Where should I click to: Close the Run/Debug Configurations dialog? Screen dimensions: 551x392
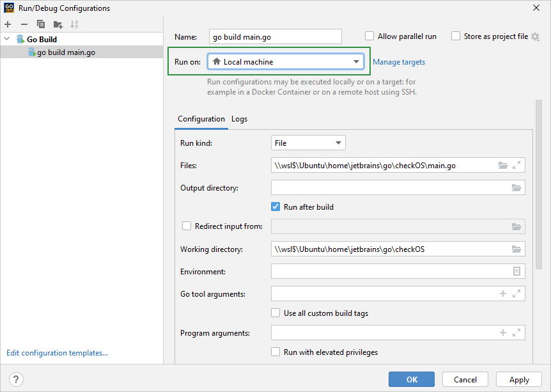(536, 8)
